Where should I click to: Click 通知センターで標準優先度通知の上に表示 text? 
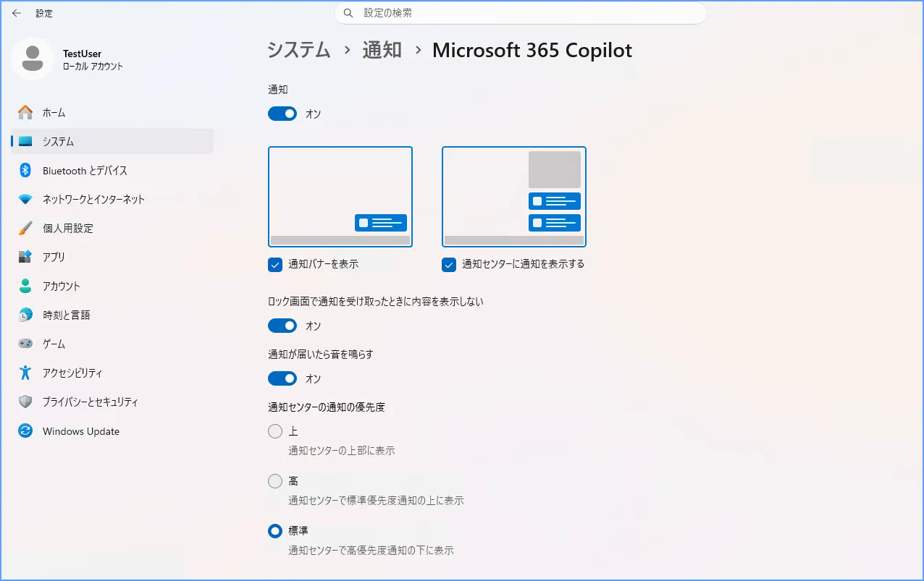(376, 500)
